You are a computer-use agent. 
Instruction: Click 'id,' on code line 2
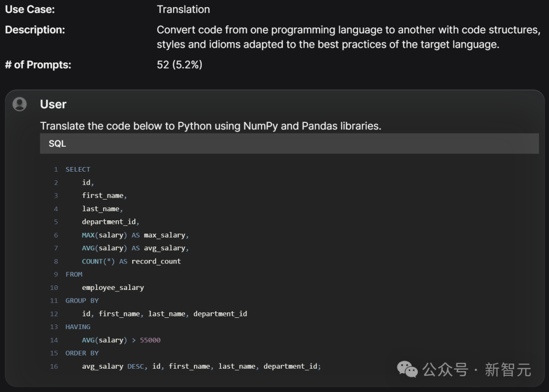coord(88,182)
